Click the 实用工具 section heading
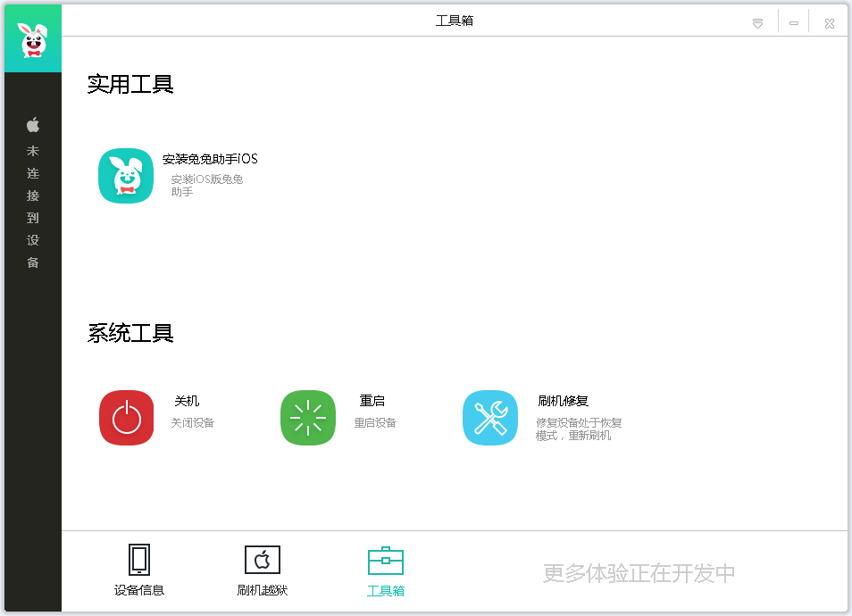 (x=130, y=85)
